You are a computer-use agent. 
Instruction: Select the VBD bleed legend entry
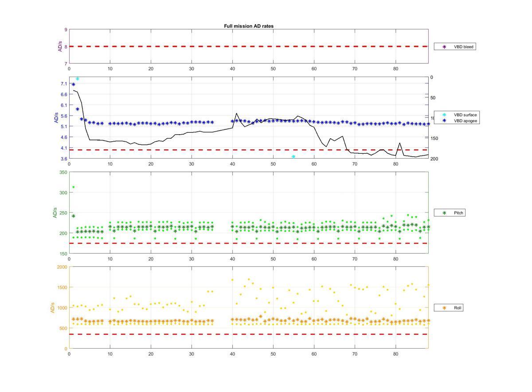coord(455,47)
